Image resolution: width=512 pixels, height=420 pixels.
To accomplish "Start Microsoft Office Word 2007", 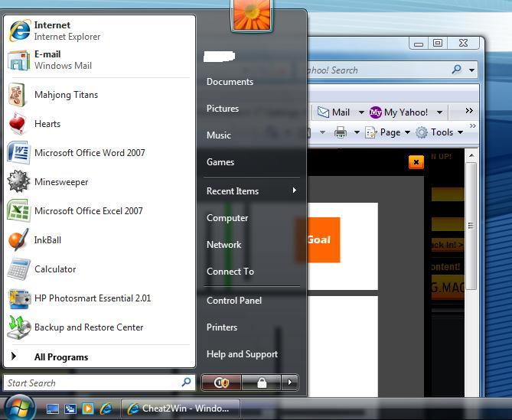I will [x=89, y=153].
